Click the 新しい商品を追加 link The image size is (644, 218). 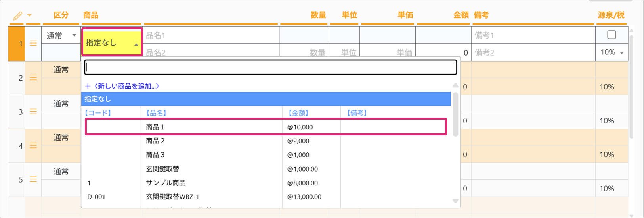[122, 86]
